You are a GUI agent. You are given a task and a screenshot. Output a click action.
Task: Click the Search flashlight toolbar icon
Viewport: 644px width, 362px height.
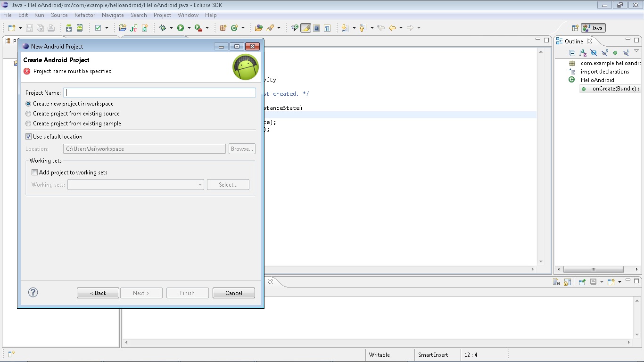270,28
